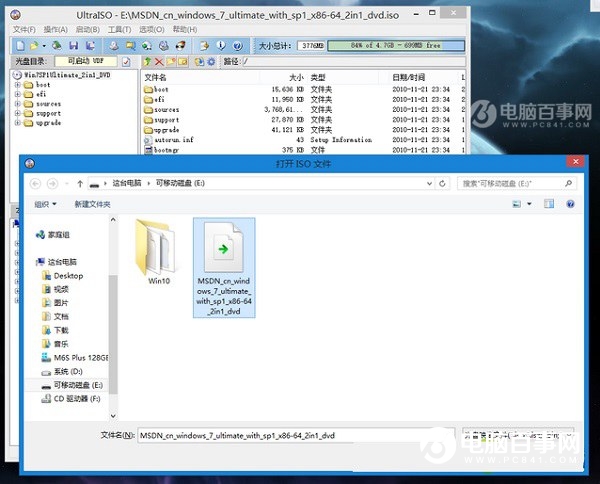600x484 pixels.
Task: Expand the boot folder in UltraISO tree
Action: pyautogui.click(x=18, y=85)
